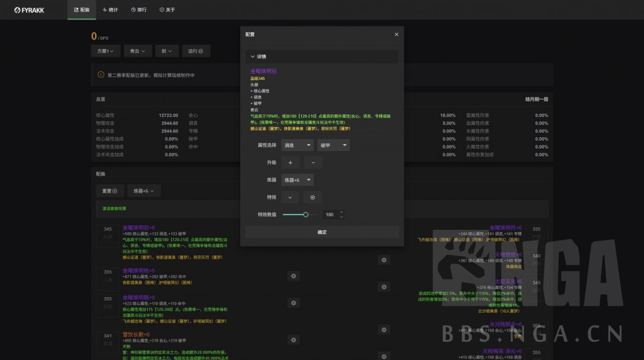Open the 调息 attribute dropdown
This screenshot has width=644, height=360.
click(297, 145)
